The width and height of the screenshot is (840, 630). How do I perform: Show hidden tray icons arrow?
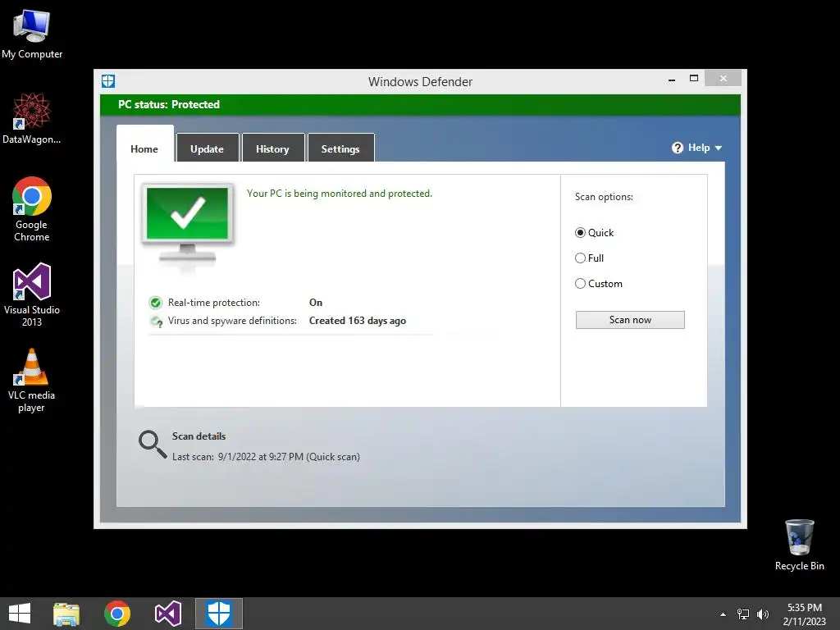click(x=724, y=614)
